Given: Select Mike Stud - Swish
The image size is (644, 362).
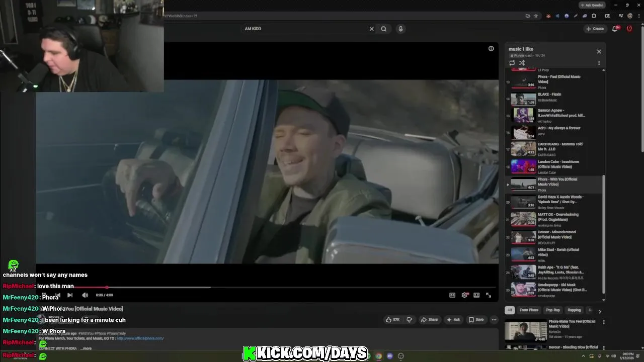Looking at the screenshot, I should point(553,254).
